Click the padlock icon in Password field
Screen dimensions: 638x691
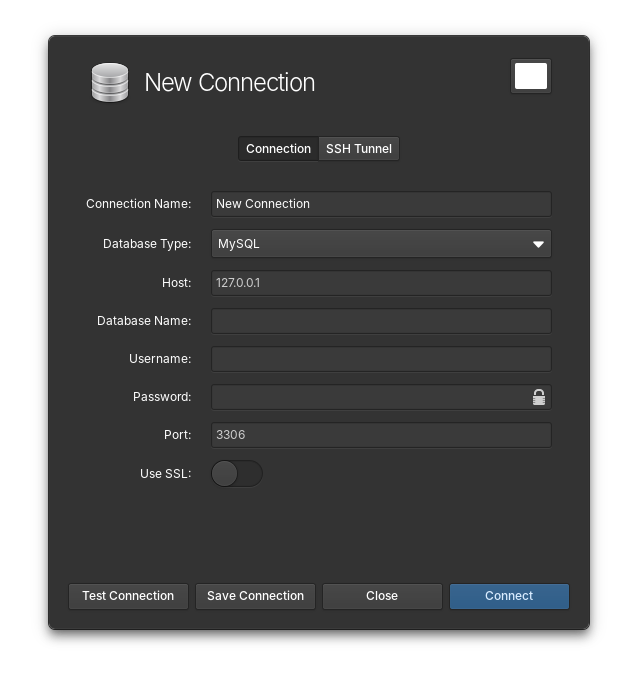coord(539,397)
